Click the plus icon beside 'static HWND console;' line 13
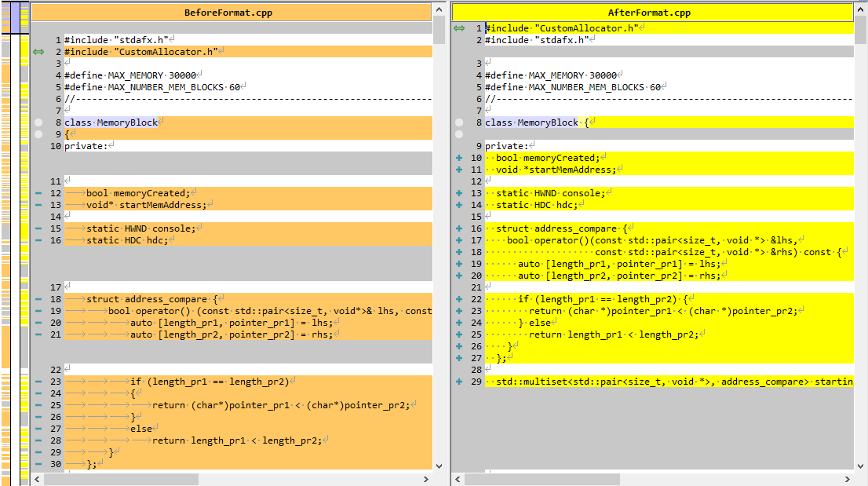 pos(459,192)
